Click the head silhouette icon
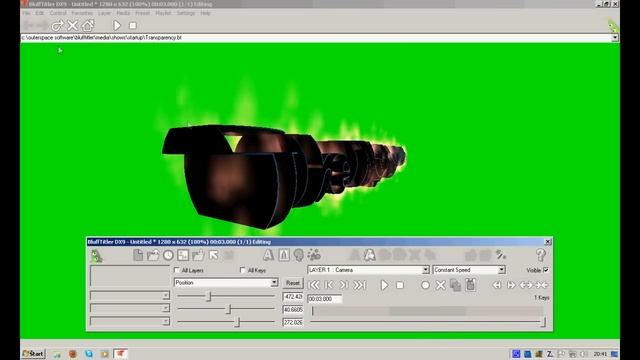Image resolution: width=640 pixels, height=360 pixels. coord(299,255)
